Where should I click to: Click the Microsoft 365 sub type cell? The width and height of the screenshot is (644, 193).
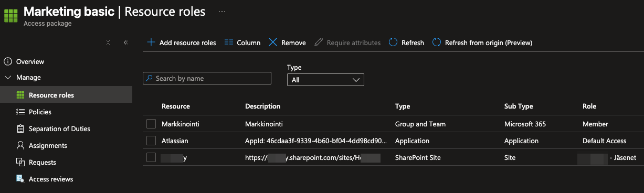click(525, 124)
